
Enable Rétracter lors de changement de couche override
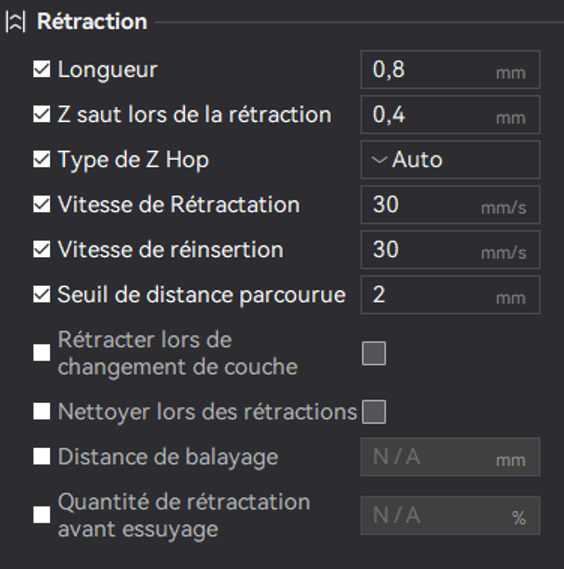point(42,353)
